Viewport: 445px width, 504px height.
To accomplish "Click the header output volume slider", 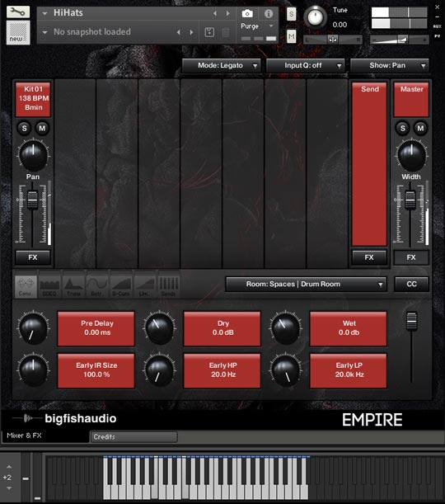I will point(399,40).
